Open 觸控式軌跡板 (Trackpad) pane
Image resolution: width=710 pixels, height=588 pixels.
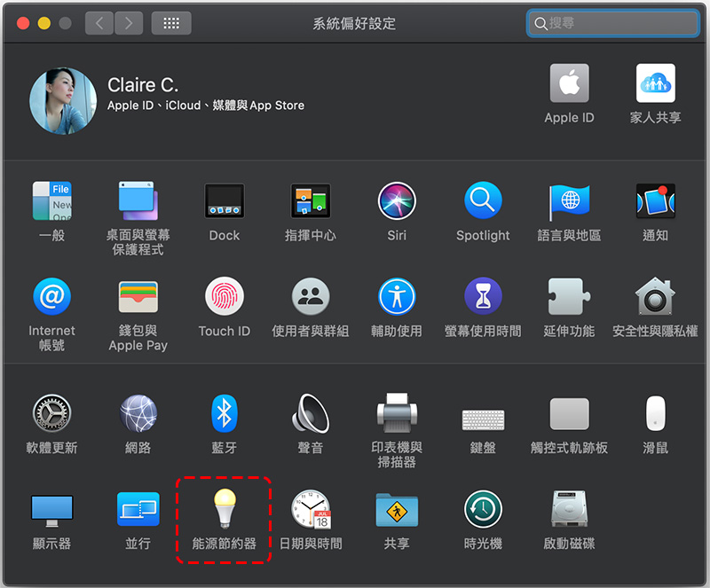569,413
